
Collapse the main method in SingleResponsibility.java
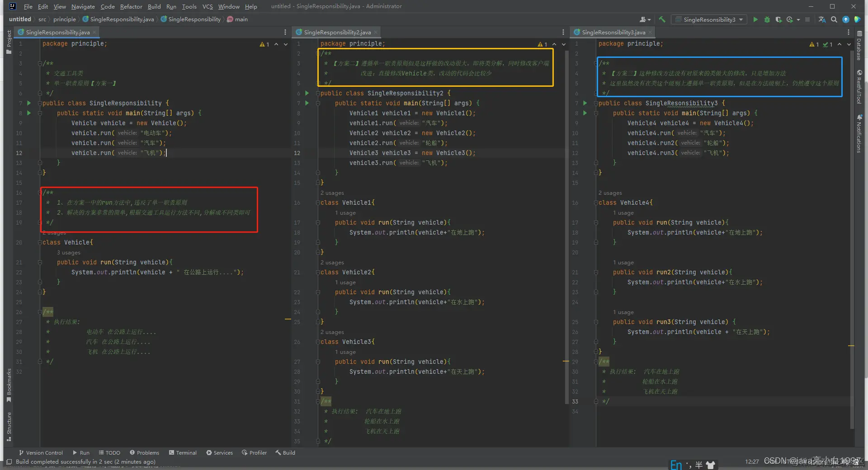40,113
